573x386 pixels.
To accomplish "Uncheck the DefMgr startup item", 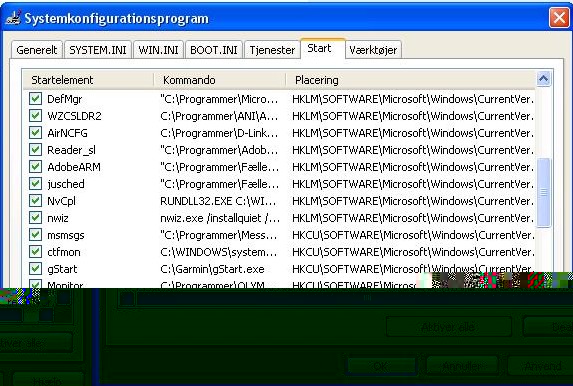I will coord(35,99).
